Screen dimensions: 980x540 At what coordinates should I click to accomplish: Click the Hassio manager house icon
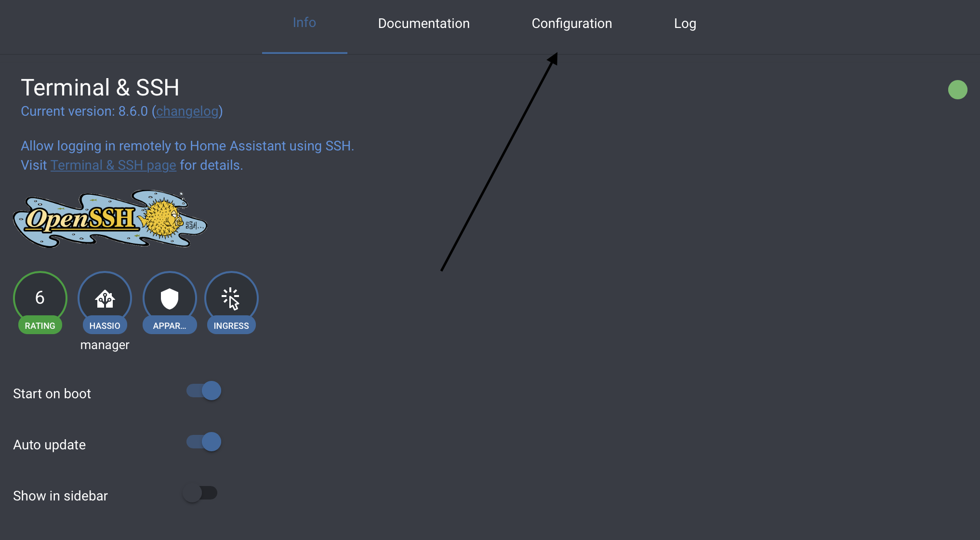click(x=105, y=298)
